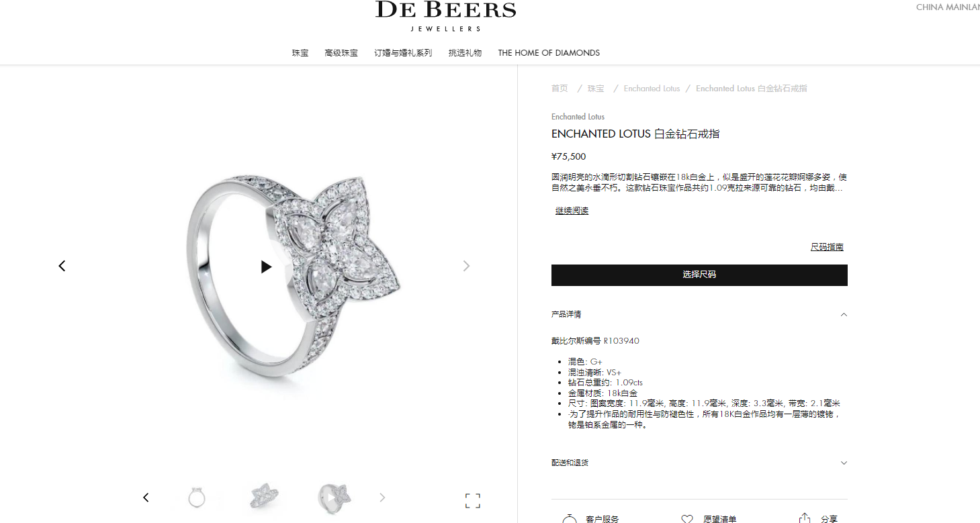980x523 pixels.
Task: Play the ring product video
Action: click(x=266, y=267)
